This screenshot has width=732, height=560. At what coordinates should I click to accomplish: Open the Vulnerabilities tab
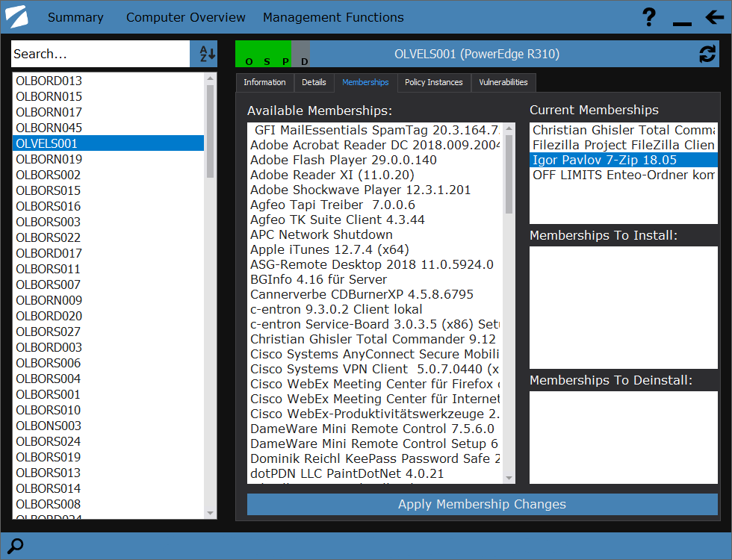point(503,82)
